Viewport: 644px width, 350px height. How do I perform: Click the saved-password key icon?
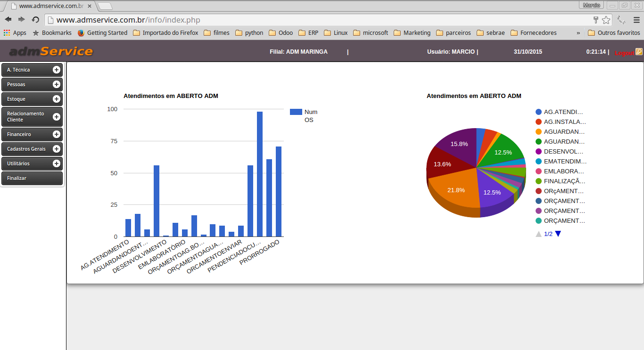point(596,20)
